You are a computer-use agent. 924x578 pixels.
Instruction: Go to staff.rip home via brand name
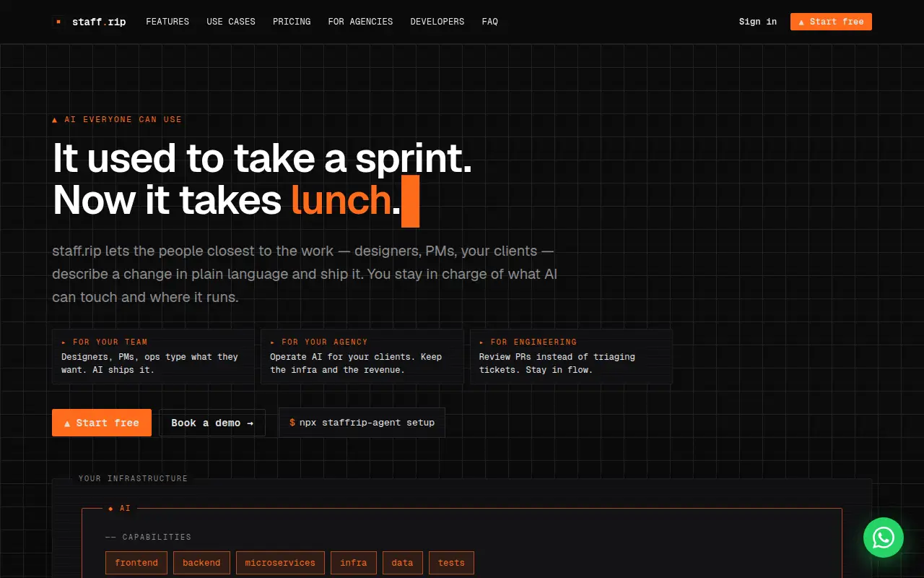coord(99,22)
